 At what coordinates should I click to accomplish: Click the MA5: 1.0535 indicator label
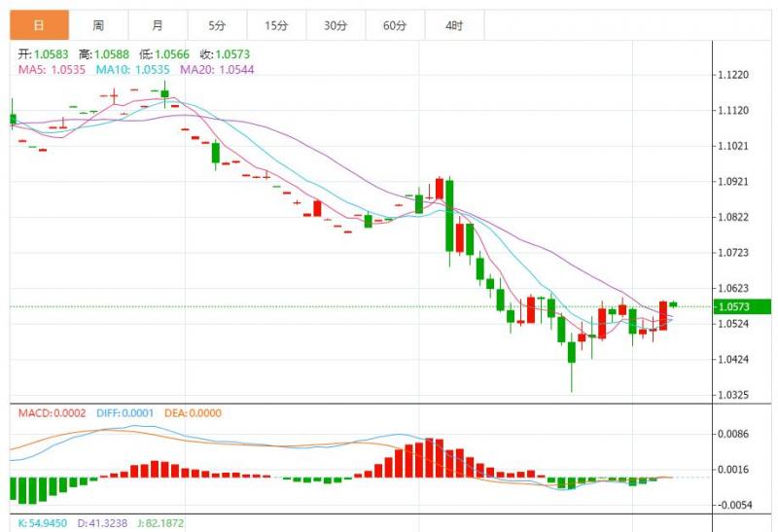pos(53,69)
